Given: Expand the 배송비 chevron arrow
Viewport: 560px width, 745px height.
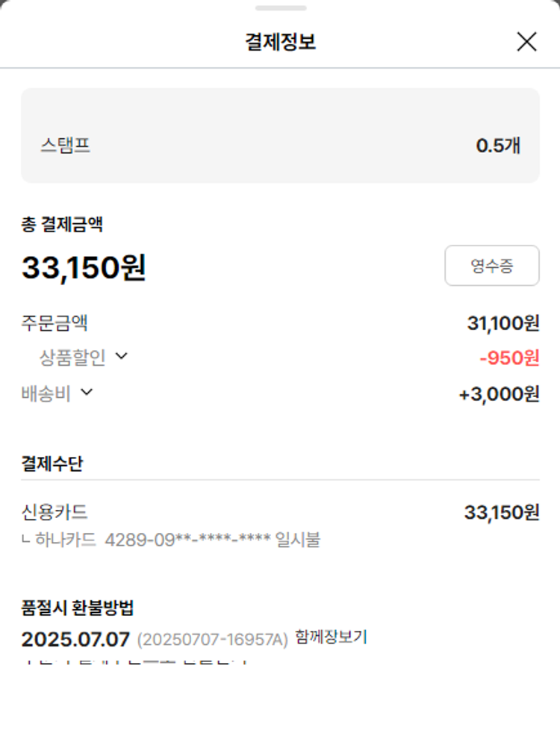Looking at the screenshot, I should [x=87, y=392].
